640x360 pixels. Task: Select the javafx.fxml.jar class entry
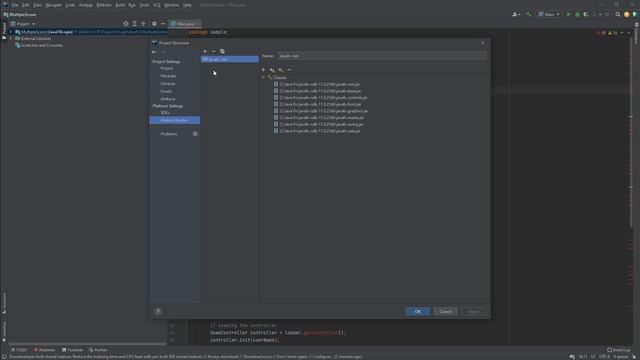318,104
